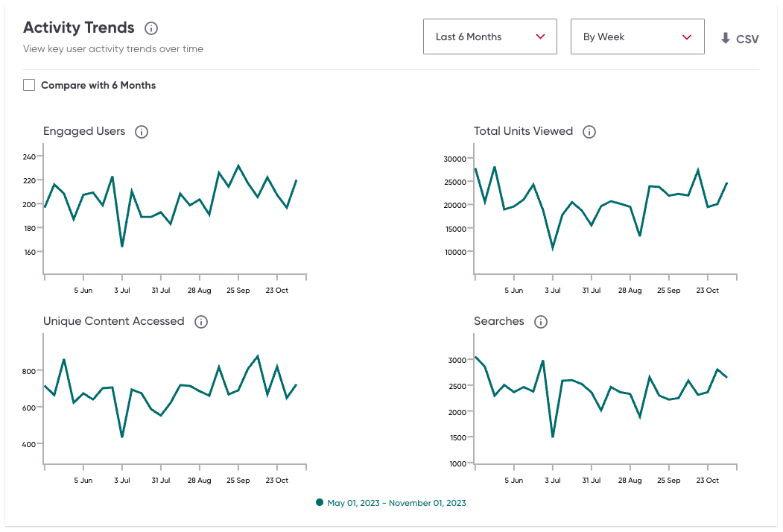
Task: Click the 400 axis label on Unique Content Accessed
Action: [29, 445]
